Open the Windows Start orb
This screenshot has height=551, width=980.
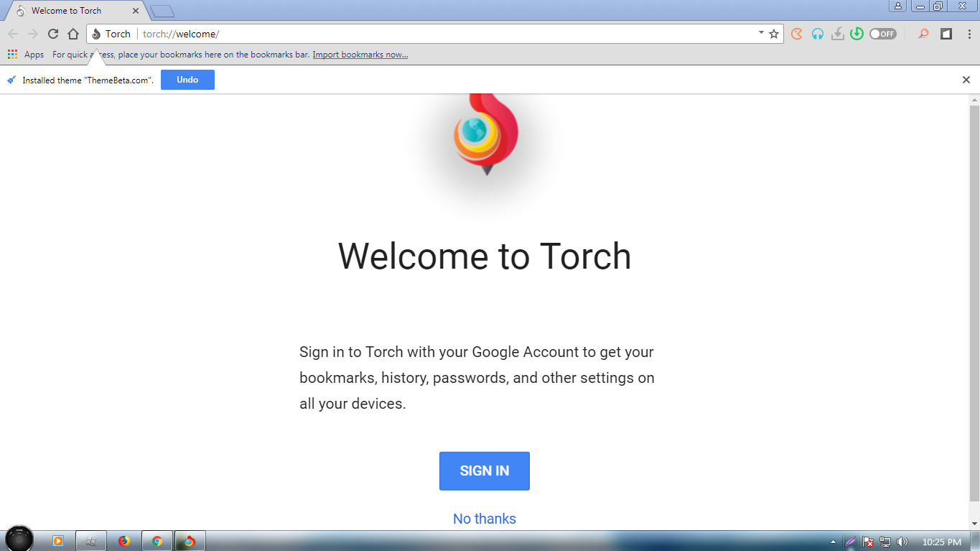coord(19,539)
